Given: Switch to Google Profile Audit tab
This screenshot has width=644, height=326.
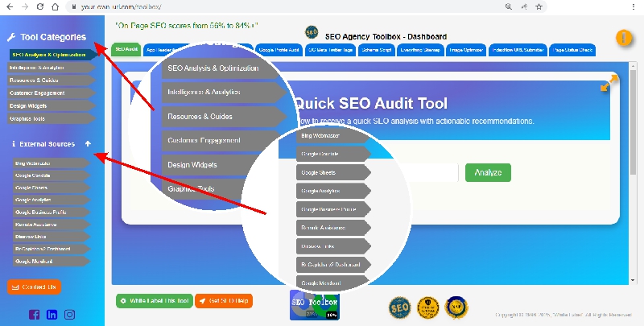Looking at the screenshot, I should (279, 50).
